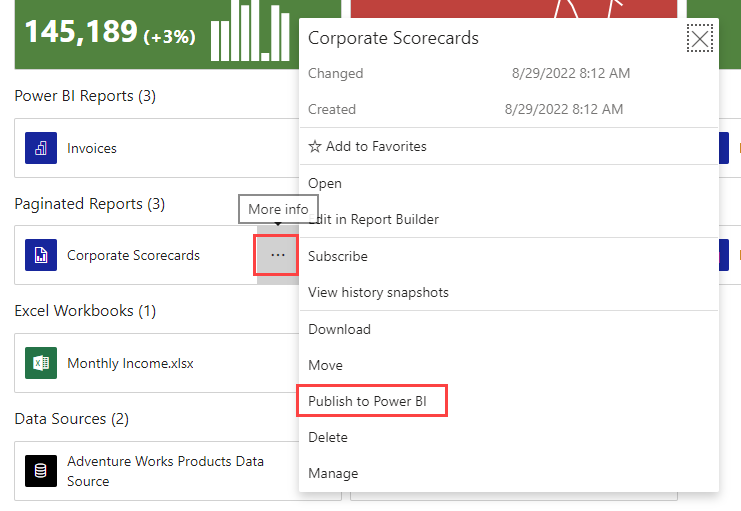Click the Paginated Reports (3) heading

[x=90, y=204]
